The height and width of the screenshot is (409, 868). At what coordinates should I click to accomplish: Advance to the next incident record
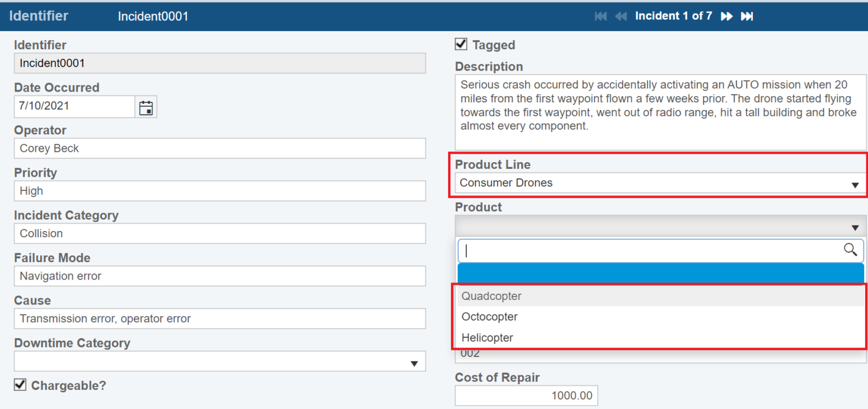(727, 16)
